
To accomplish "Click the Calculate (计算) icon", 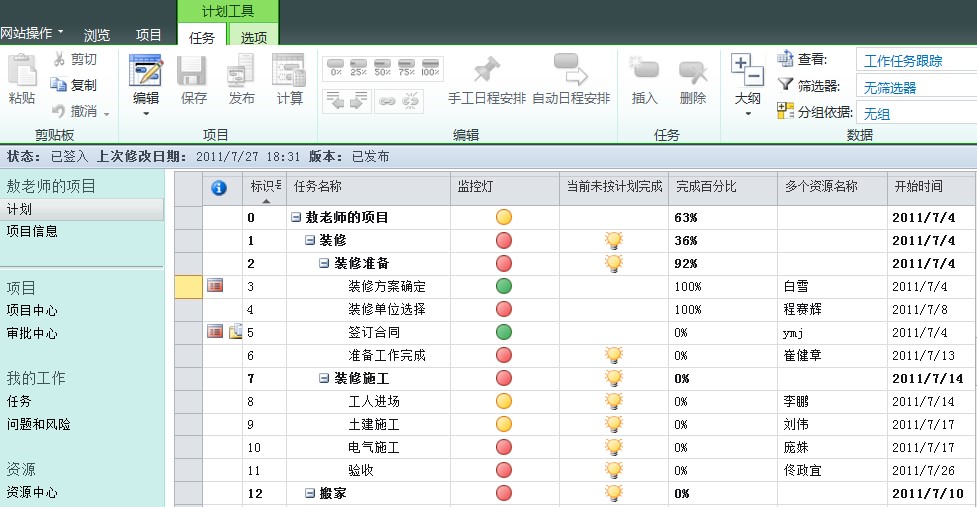I will tap(289, 73).
